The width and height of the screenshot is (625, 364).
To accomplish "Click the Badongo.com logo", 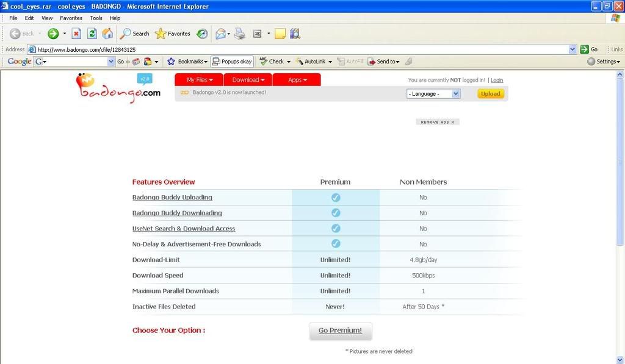I will pos(118,88).
